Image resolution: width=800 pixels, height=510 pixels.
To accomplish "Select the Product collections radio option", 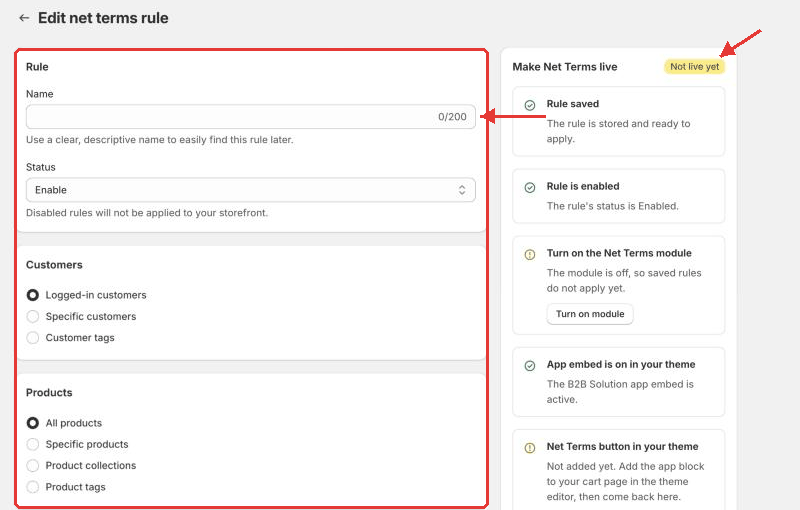I will [x=33, y=466].
